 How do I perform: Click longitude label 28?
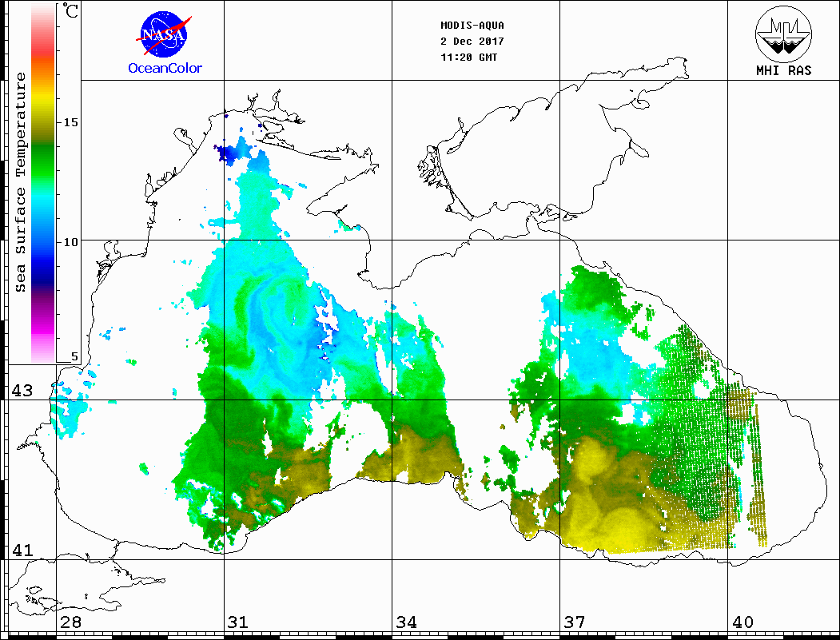point(70,622)
